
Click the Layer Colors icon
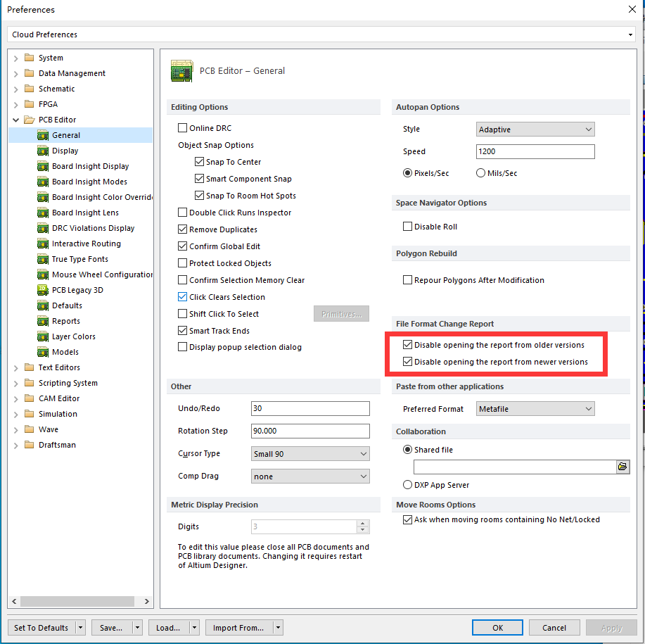click(x=43, y=336)
